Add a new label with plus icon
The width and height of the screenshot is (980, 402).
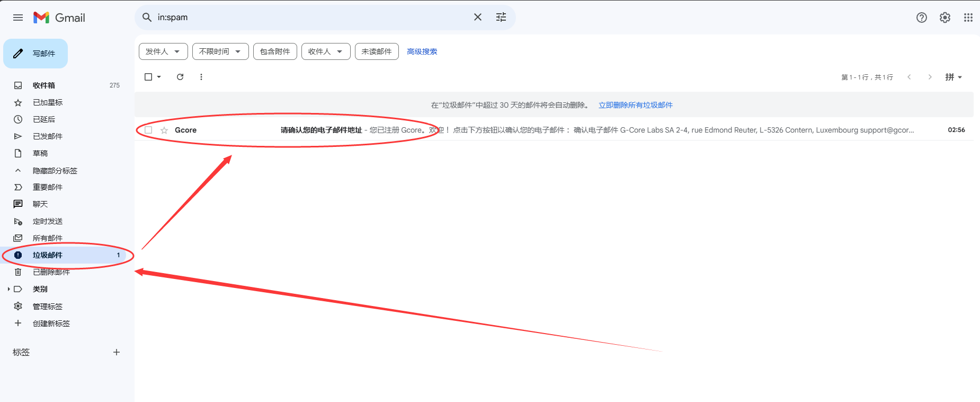pos(117,352)
